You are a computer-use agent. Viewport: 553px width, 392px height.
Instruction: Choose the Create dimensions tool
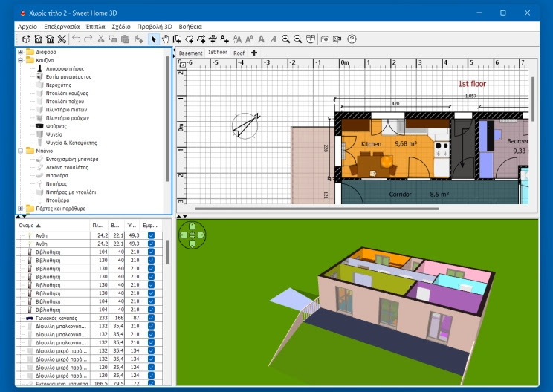(x=213, y=39)
